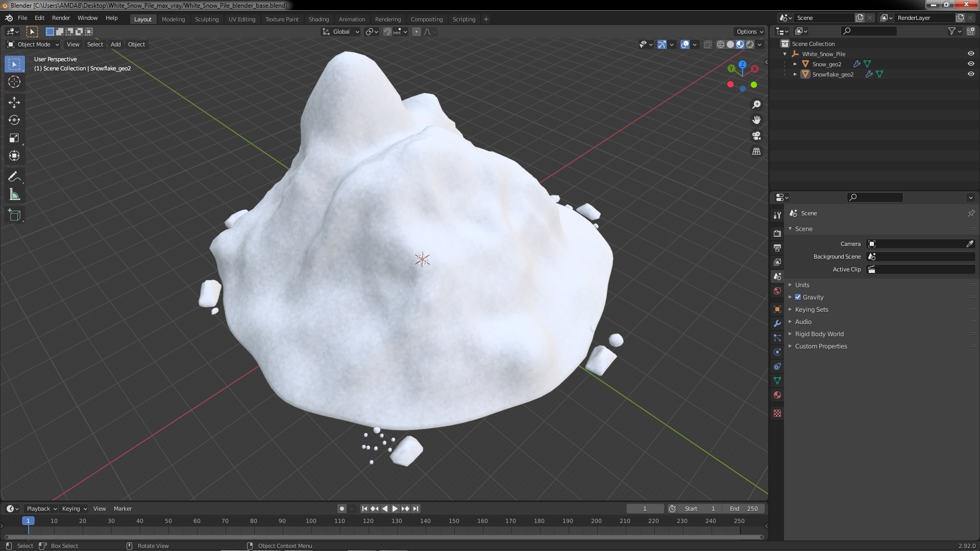The height and width of the screenshot is (551, 980).
Task: Switch to the Modifier properties tab
Action: click(x=777, y=323)
